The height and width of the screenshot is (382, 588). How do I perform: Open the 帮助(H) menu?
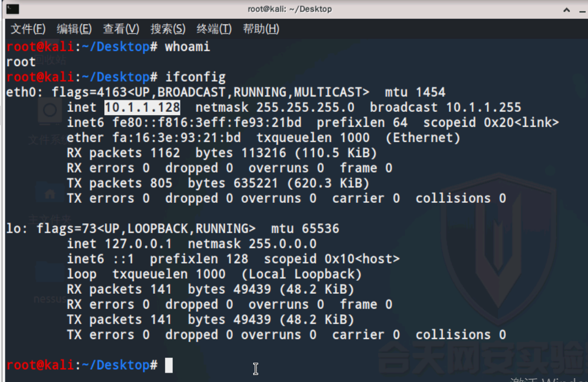[261, 29]
